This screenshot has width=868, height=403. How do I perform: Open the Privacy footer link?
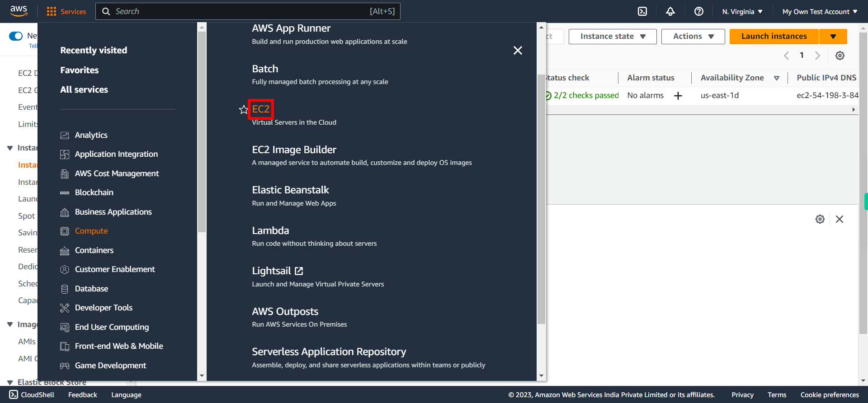(x=742, y=395)
